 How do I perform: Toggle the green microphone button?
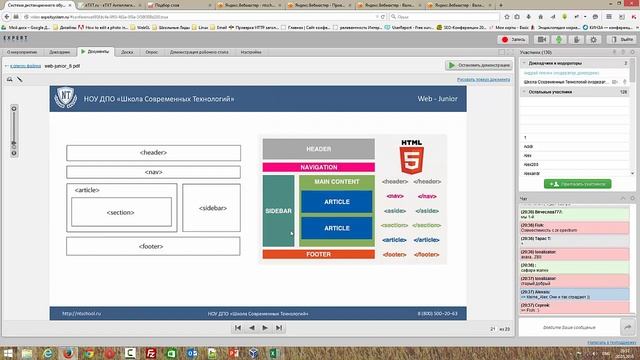(559, 40)
